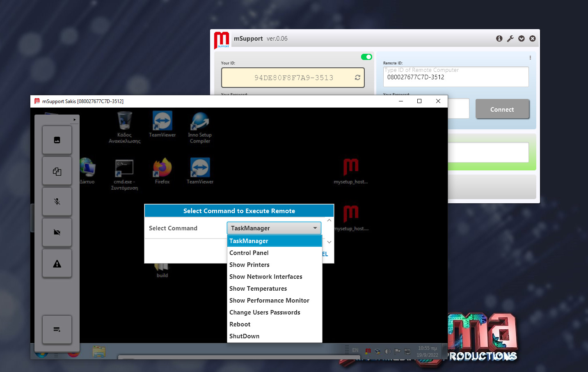The width and height of the screenshot is (588, 372).
Task: Toggle the camera-off button in side toolbar
Action: tap(57, 232)
